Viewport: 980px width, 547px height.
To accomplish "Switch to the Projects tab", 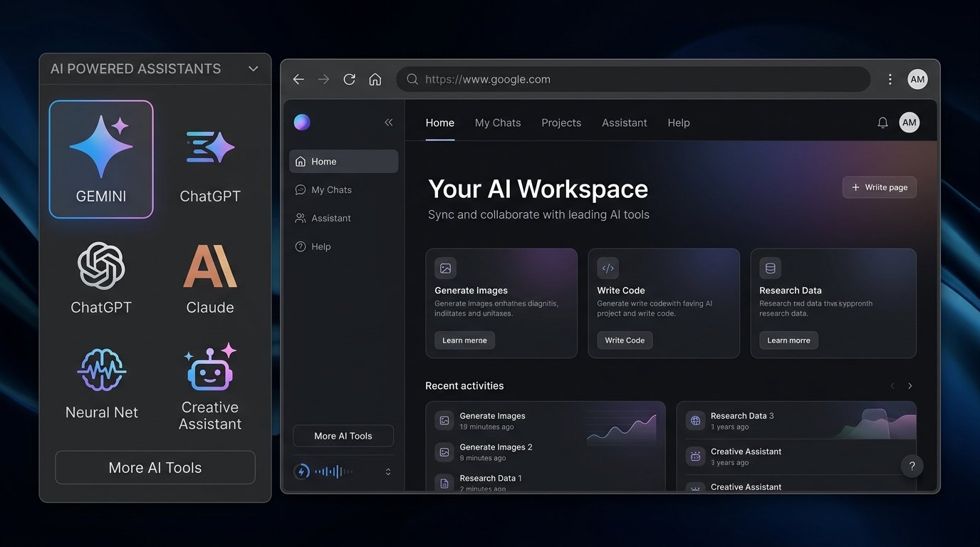I will click(x=561, y=123).
